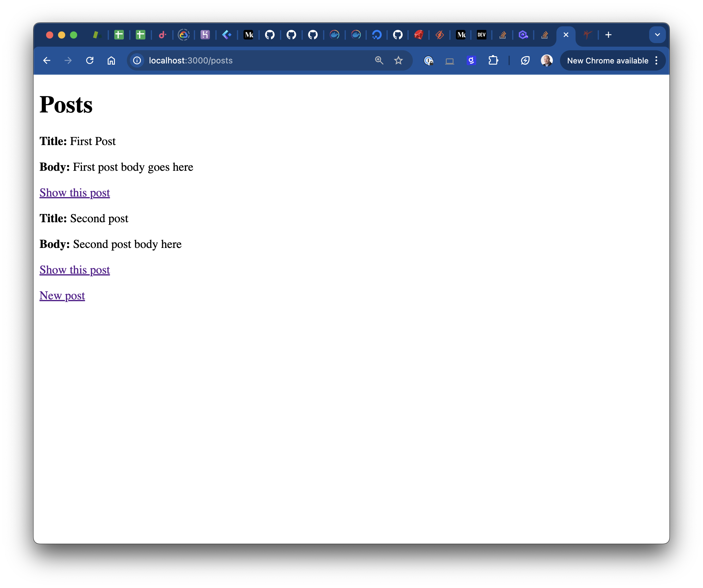Show the Second post
703x588 pixels.
[x=75, y=270]
